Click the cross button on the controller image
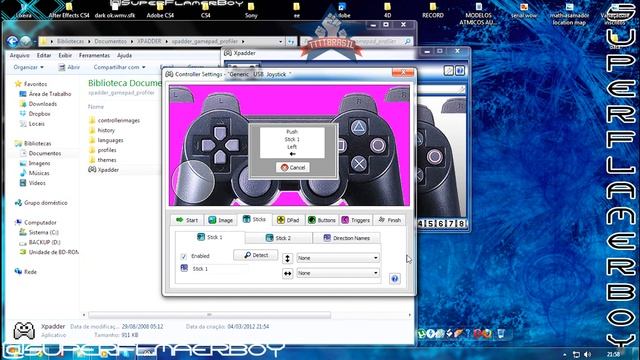 359,164
